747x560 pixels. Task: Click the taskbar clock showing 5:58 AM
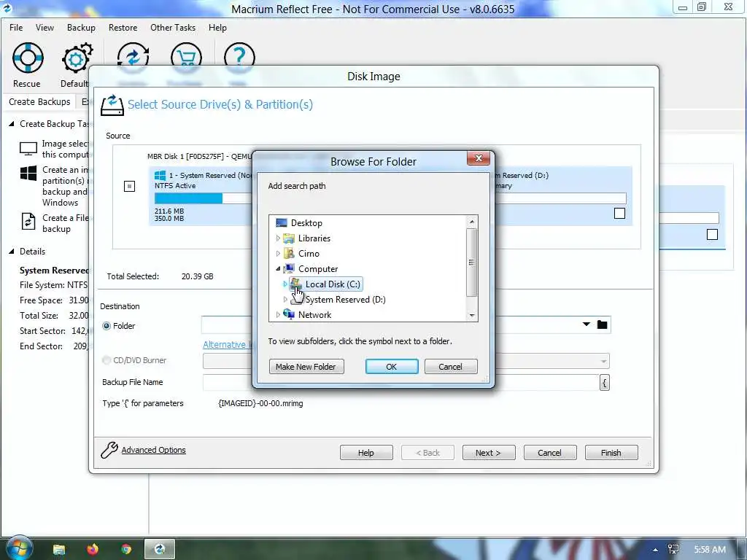tap(709, 550)
